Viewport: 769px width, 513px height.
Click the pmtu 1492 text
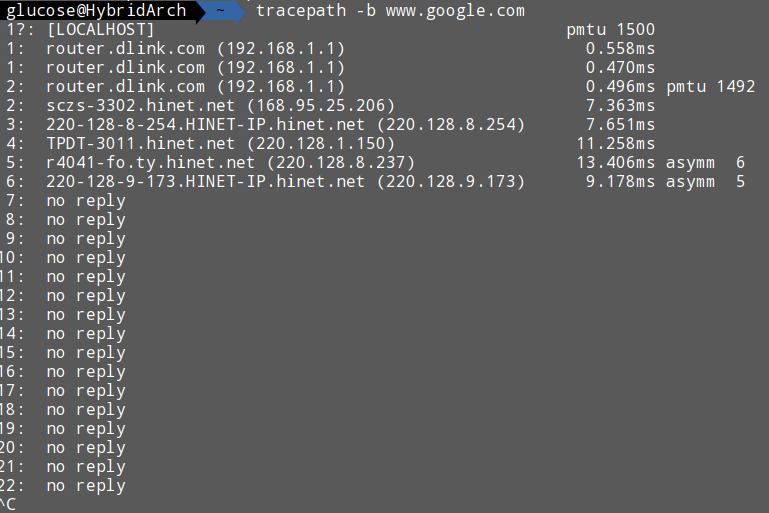[711, 87]
